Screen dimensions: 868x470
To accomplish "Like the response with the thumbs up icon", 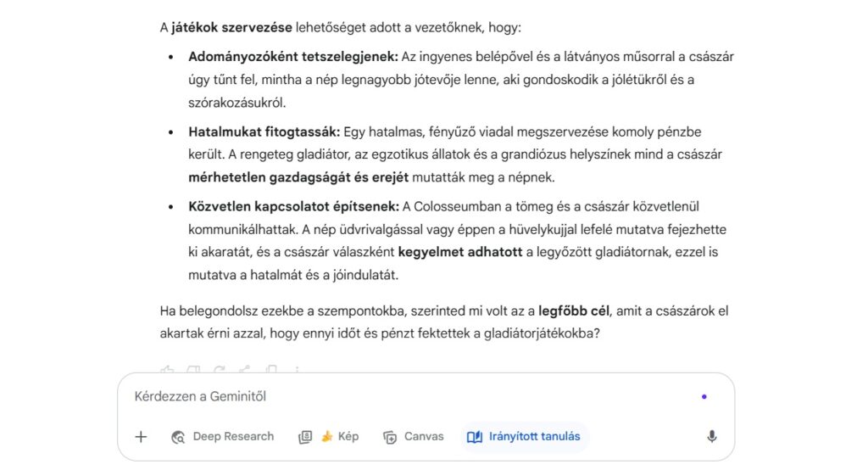I will 167,370.
